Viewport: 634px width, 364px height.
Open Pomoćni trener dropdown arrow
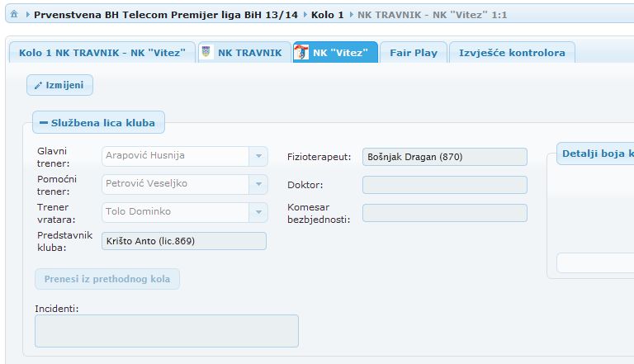pos(258,184)
